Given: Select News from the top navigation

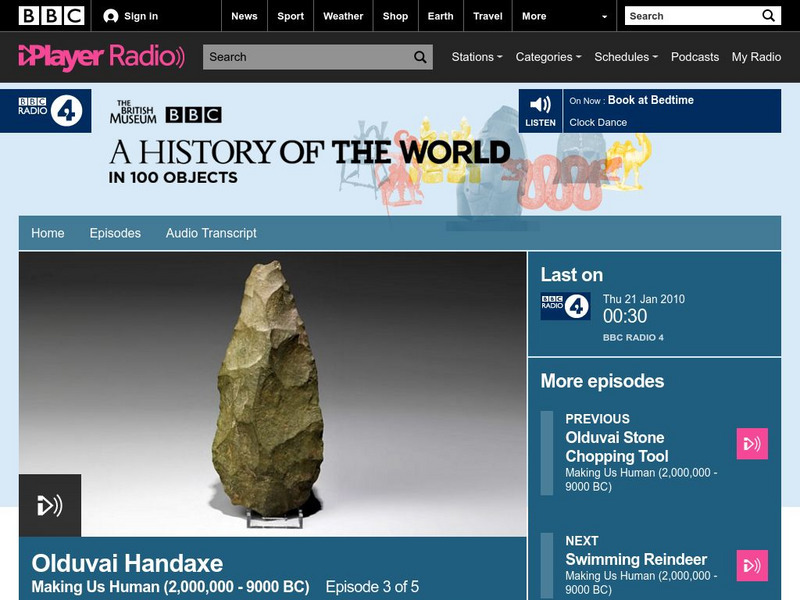Looking at the screenshot, I should click(244, 16).
